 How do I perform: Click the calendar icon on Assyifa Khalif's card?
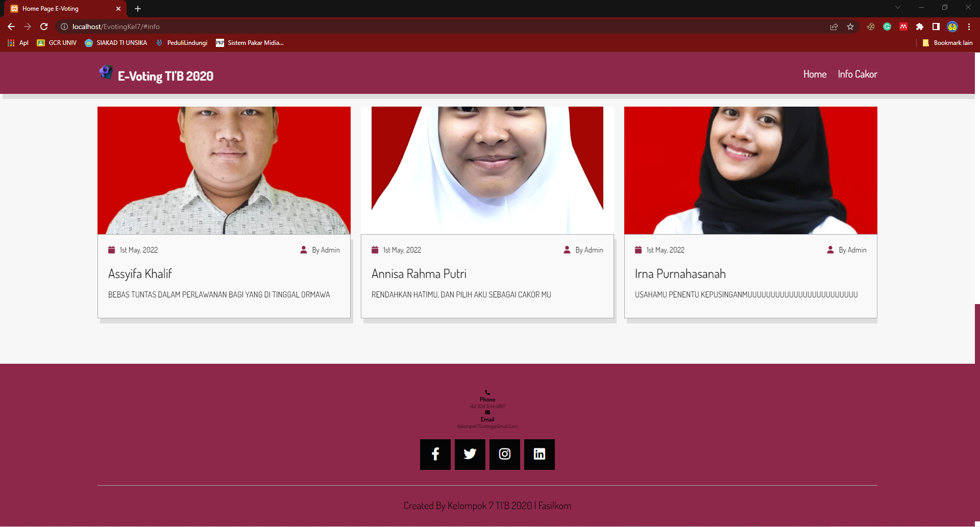111,249
